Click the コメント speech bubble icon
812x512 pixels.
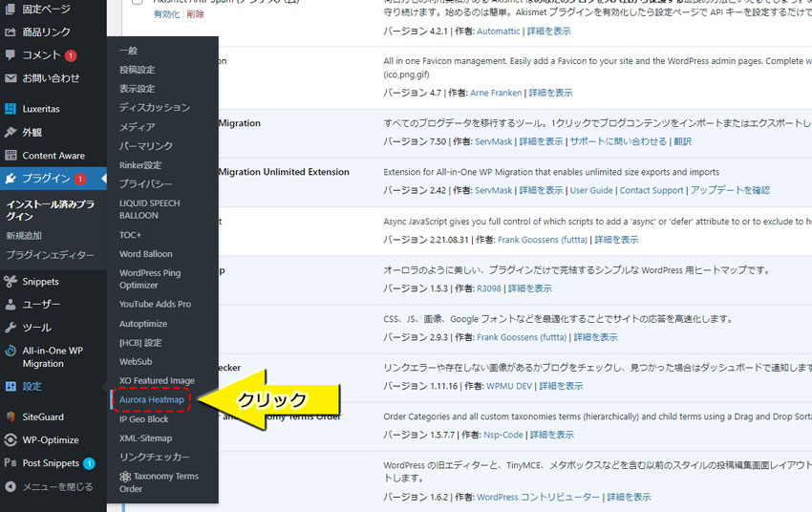point(11,54)
